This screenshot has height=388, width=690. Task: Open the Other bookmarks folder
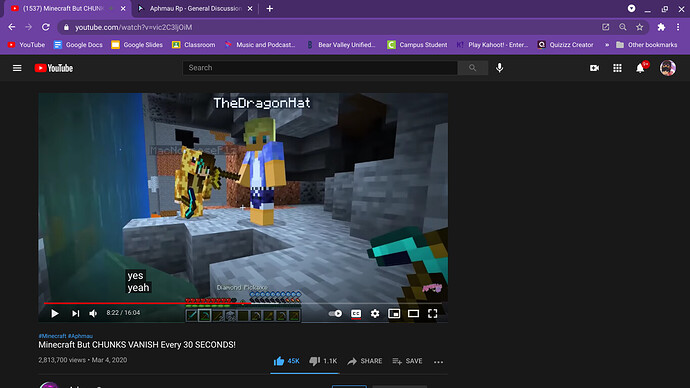point(646,45)
